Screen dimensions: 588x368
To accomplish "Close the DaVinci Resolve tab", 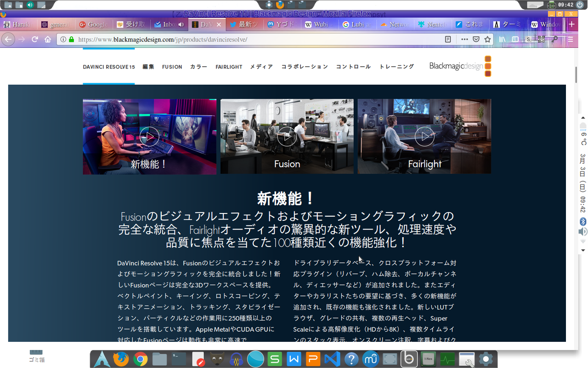I will pyautogui.click(x=219, y=24).
